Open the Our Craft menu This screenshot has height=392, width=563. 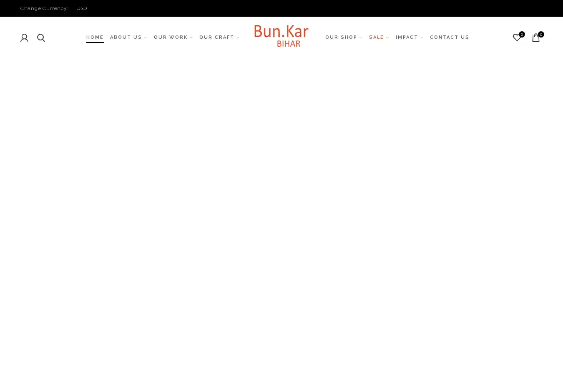pyautogui.click(x=216, y=38)
